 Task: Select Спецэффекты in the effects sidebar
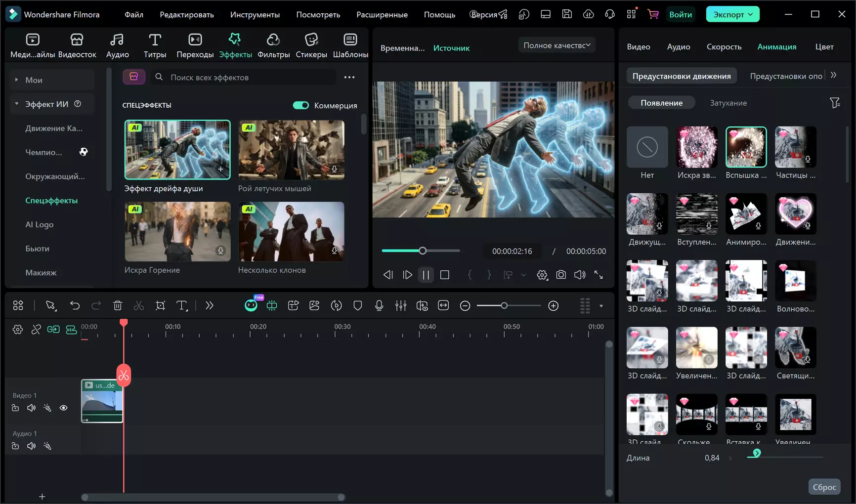coord(51,201)
